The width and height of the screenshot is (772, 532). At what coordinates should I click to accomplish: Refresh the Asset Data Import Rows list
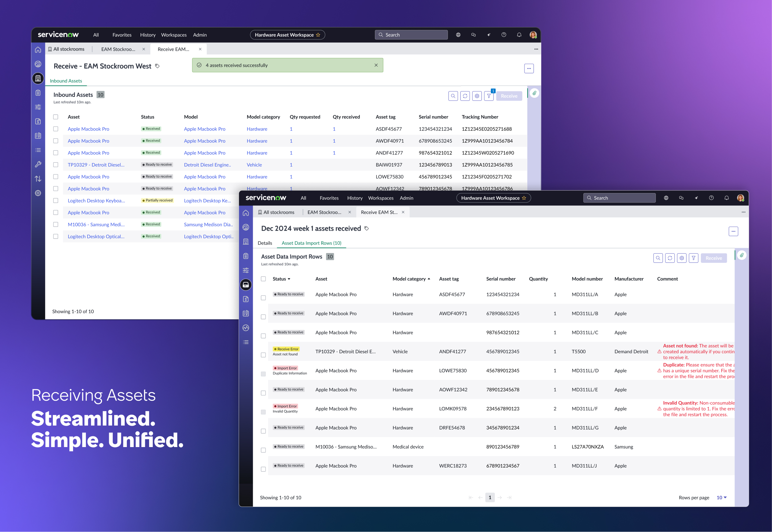coord(670,258)
